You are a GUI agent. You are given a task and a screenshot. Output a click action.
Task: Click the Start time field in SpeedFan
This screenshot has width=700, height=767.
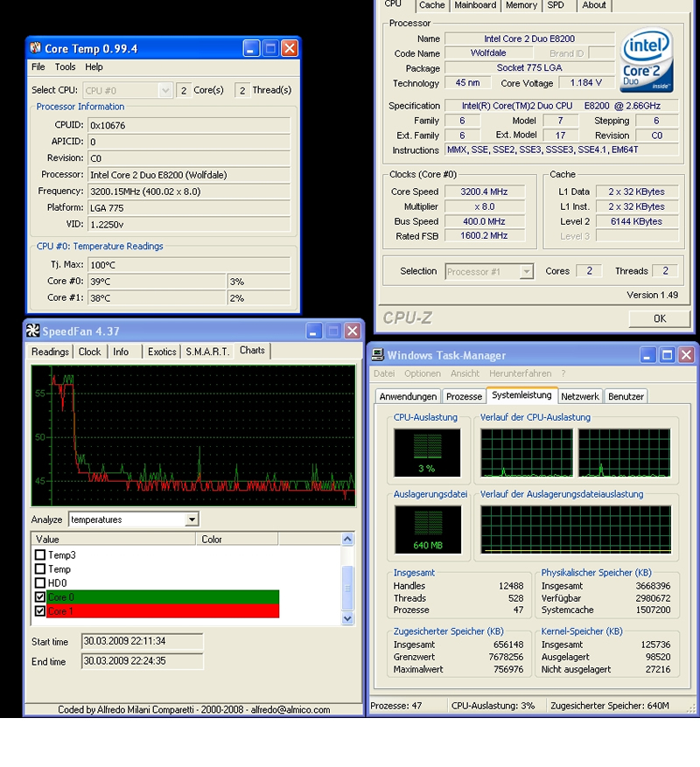point(142,641)
